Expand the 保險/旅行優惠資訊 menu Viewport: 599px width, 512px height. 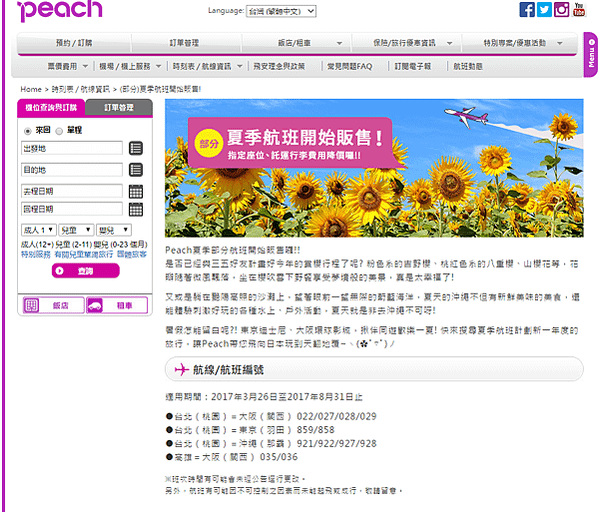coord(407,43)
